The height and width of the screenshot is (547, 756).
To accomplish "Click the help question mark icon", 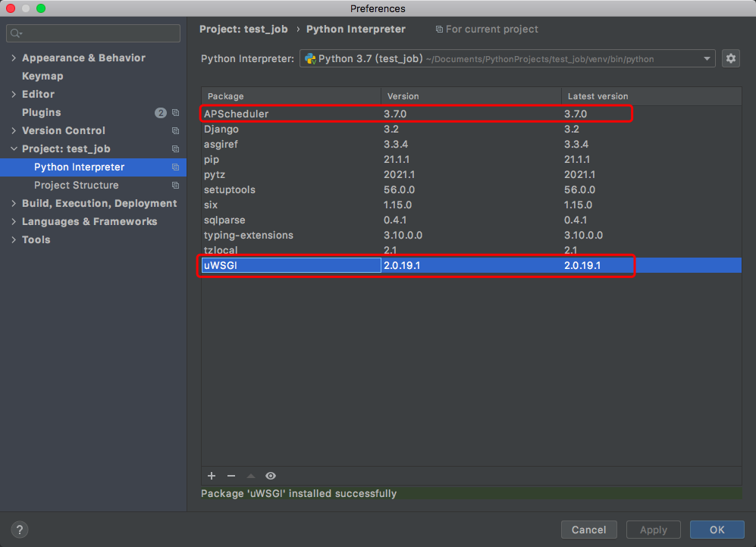I will pyautogui.click(x=20, y=530).
